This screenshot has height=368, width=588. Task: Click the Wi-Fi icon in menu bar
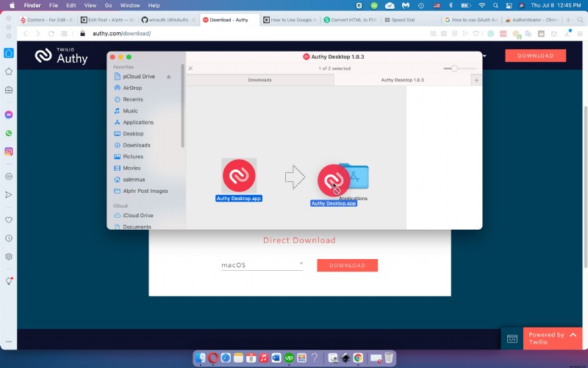tap(482, 5)
